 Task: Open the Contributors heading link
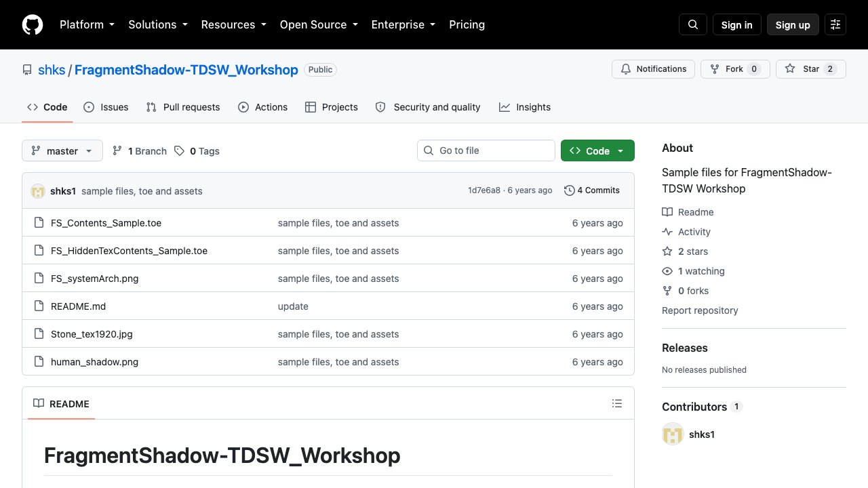[702, 407]
